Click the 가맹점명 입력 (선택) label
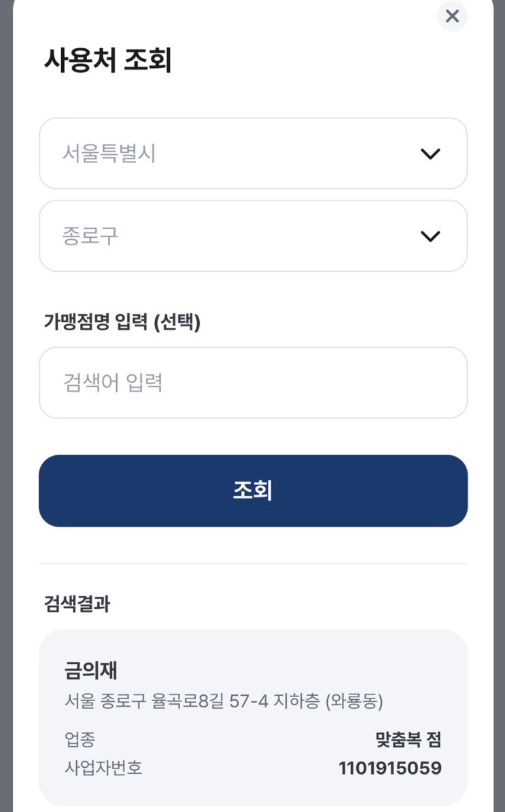 pyautogui.click(x=122, y=322)
